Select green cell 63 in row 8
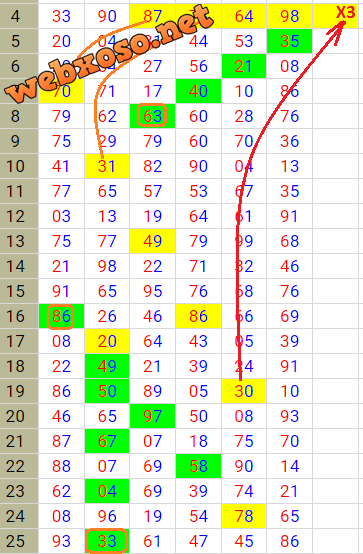This screenshot has width=363, height=554. [152, 116]
